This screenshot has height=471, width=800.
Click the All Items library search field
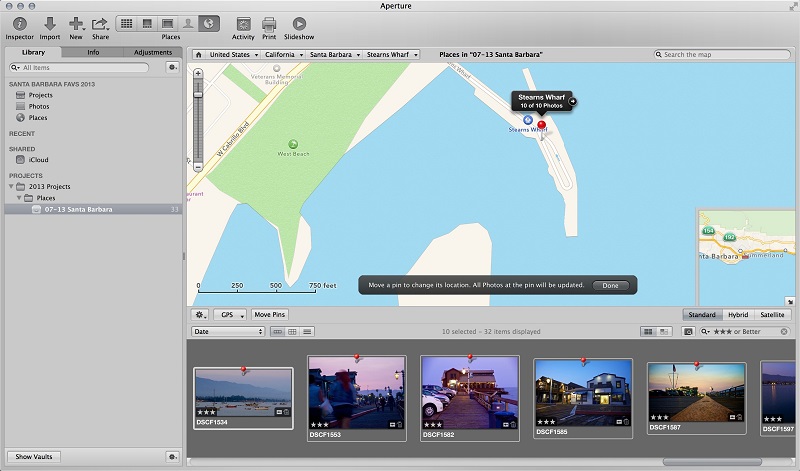coord(79,67)
